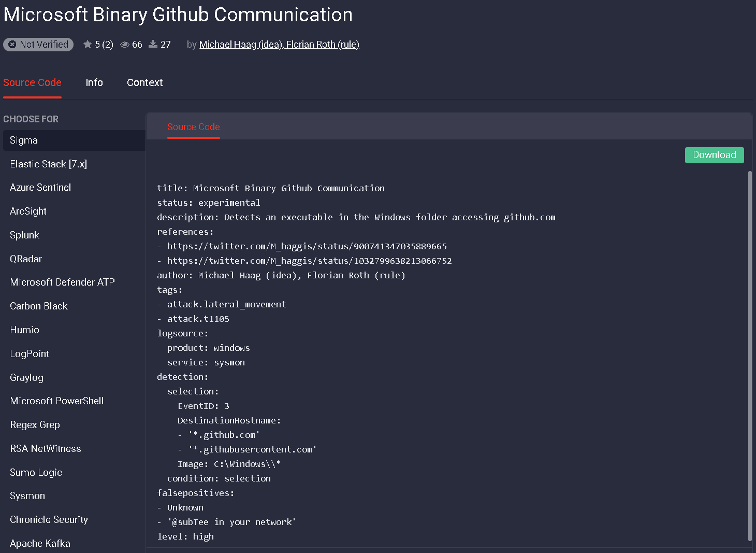Select QRadar format
The image size is (756, 553).
pyautogui.click(x=74, y=259)
